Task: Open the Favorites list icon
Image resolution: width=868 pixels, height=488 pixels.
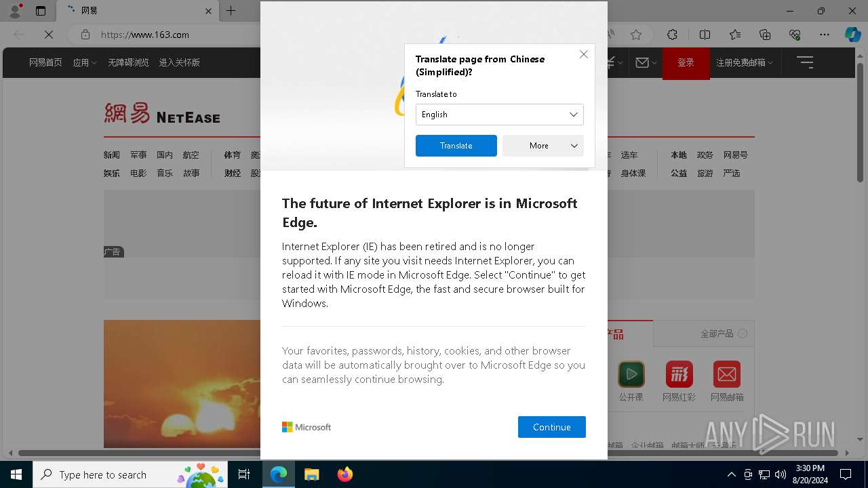Action: (735, 35)
